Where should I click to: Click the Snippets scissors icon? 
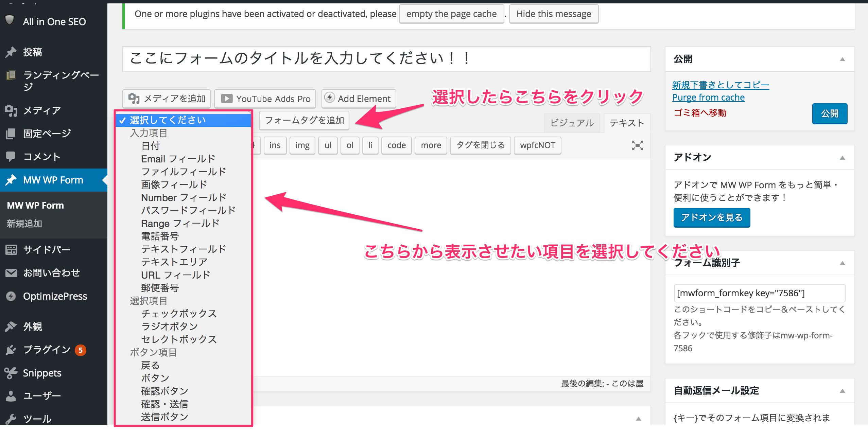pos(11,373)
